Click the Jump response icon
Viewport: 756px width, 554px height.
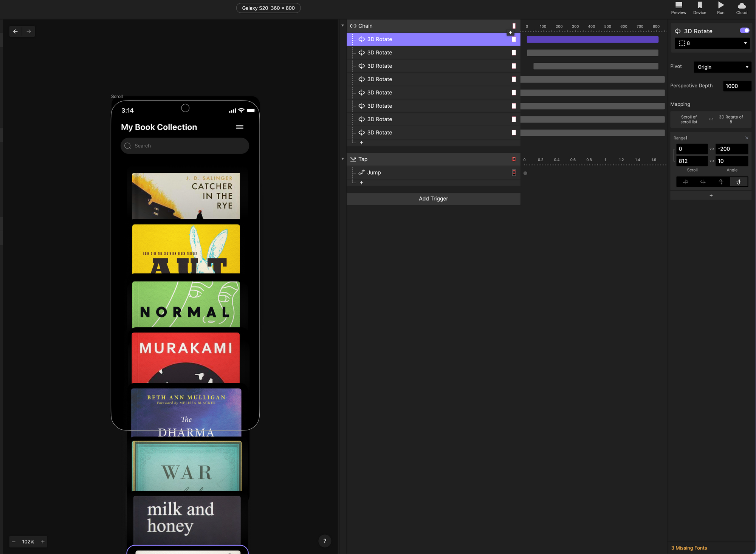[x=362, y=173]
